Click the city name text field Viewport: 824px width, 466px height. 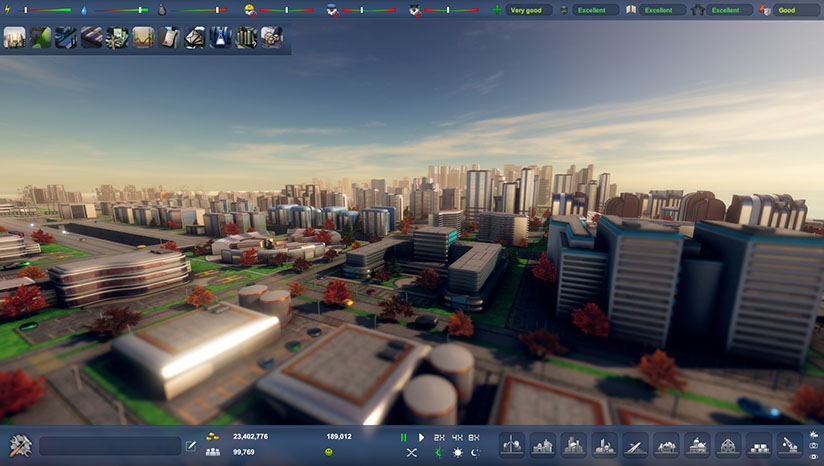pyautogui.click(x=110, y=446)
